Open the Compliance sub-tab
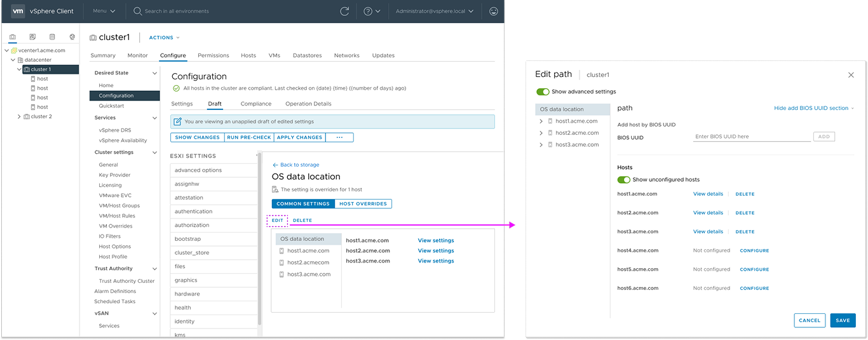Image resolution: width=868 pixels, height=340 pixels. click(x=256, y=104)
